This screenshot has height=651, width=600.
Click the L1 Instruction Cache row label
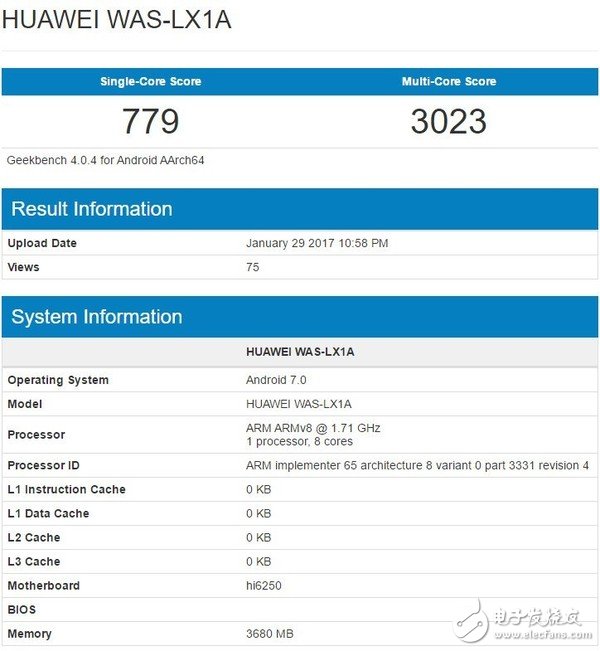click(x=67, y=489)
